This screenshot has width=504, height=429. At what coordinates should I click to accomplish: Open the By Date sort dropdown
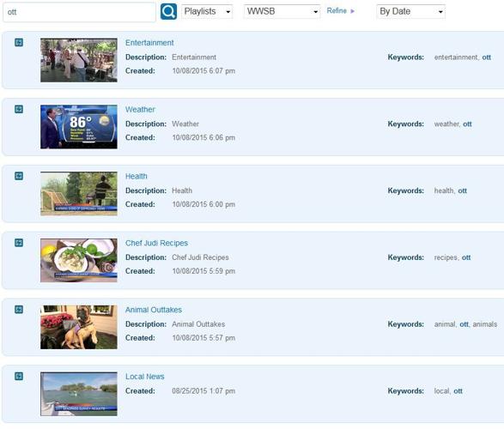[410, 11]
